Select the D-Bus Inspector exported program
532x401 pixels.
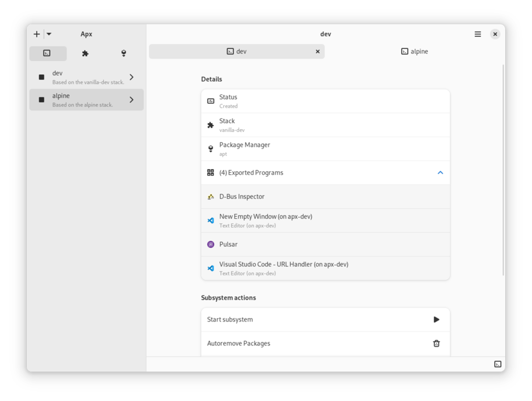pyautogui.click(x=325, y=197)
